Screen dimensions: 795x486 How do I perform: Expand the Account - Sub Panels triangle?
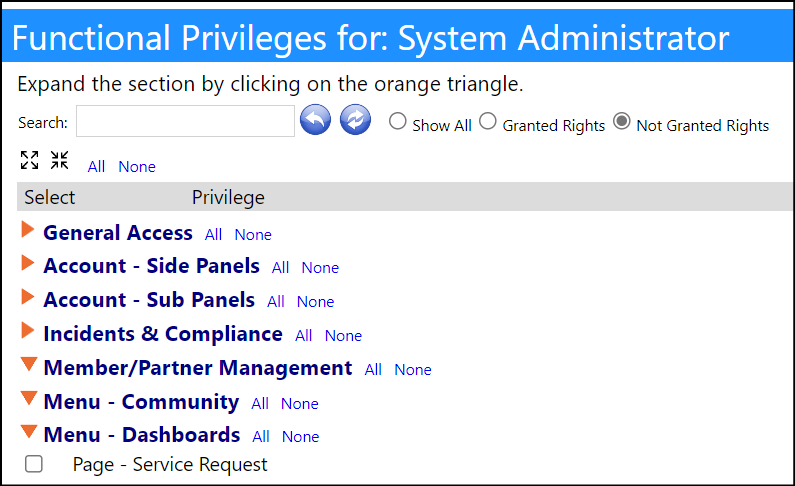28,297
